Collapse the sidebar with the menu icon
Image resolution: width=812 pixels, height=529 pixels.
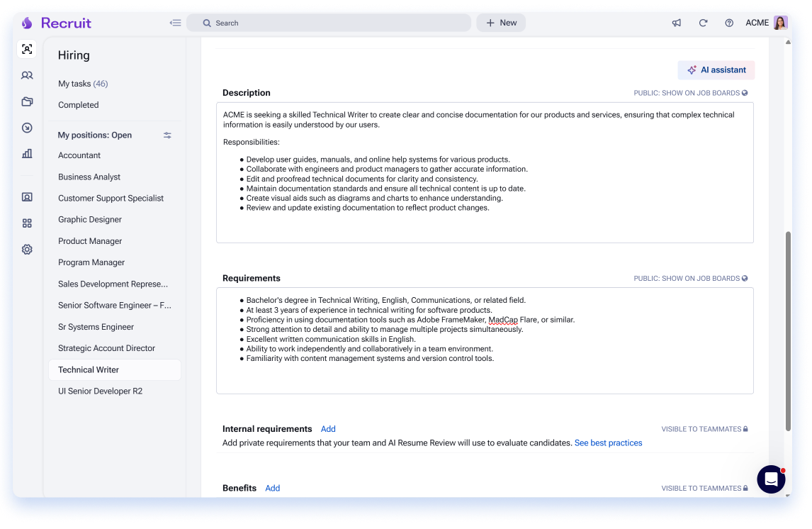coord(175,23)
